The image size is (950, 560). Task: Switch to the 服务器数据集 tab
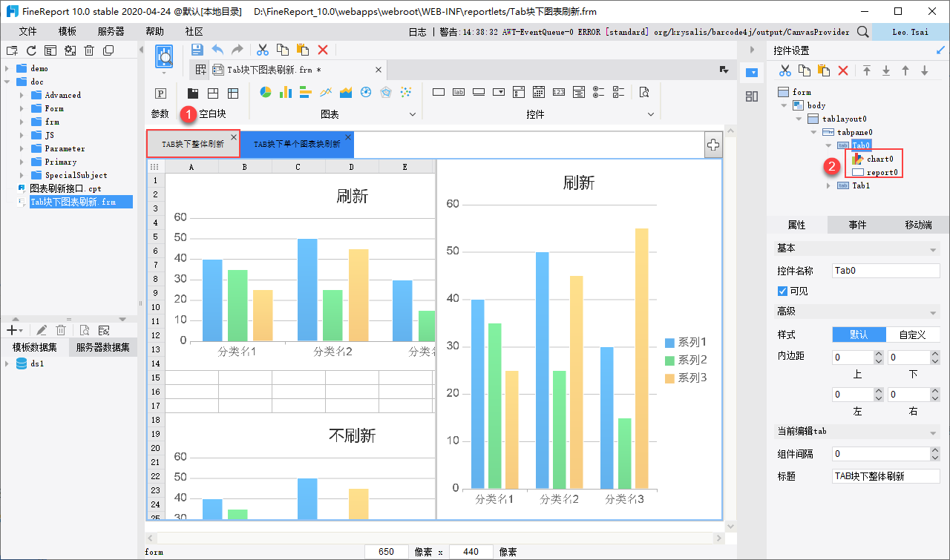click(103, 347)
